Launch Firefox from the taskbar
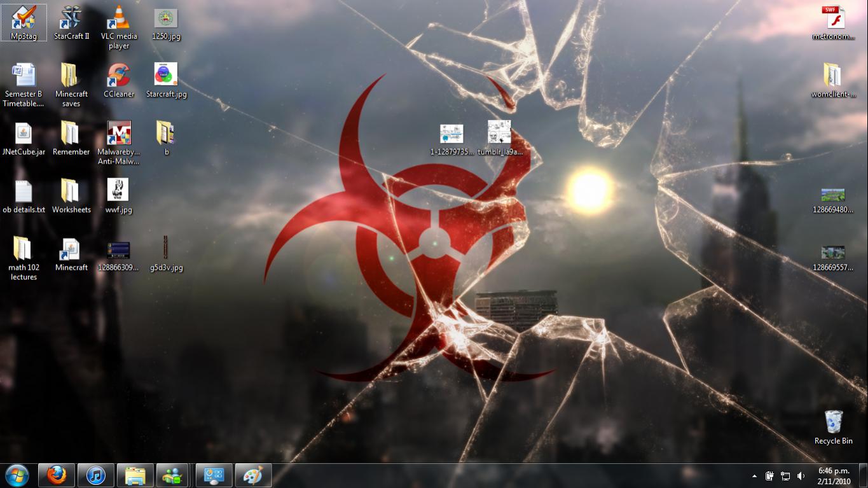This screenshot has width=868, height=488. tap(57, 475)
